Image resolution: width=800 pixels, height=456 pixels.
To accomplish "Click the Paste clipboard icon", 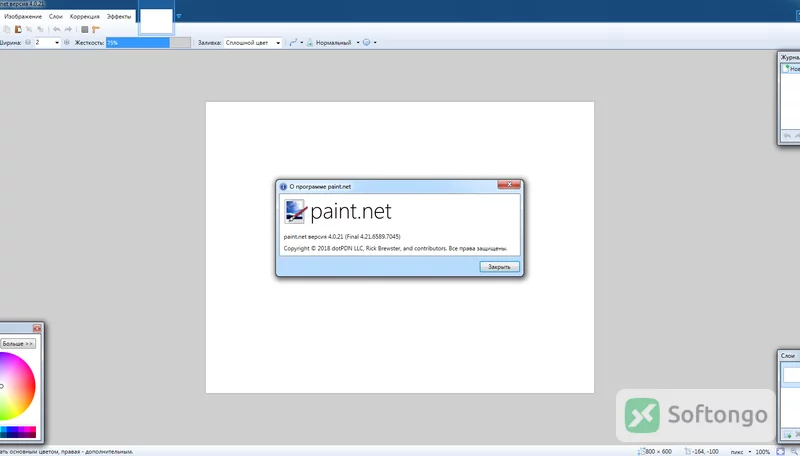I will point(18,30).
